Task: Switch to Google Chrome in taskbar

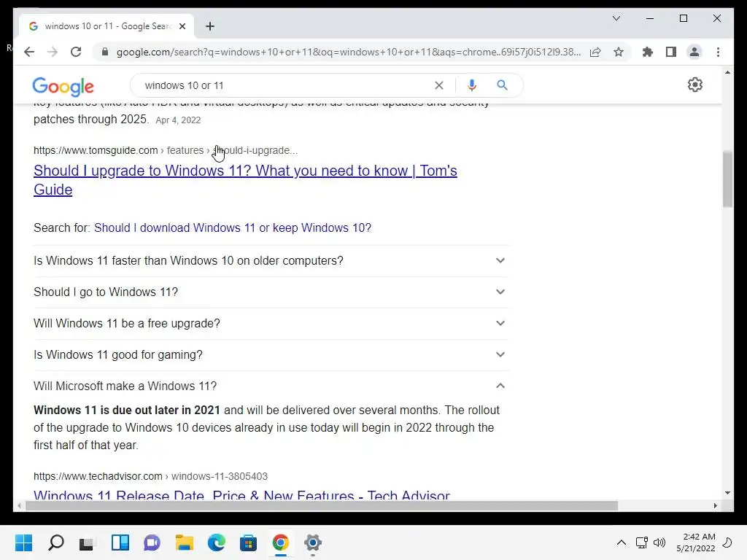Action: (x=281, y=542)
